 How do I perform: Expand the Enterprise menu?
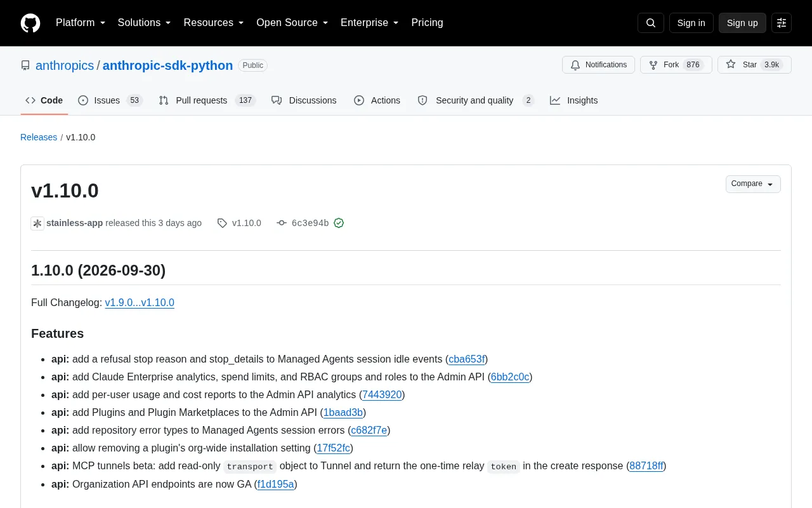coord(370,23)
